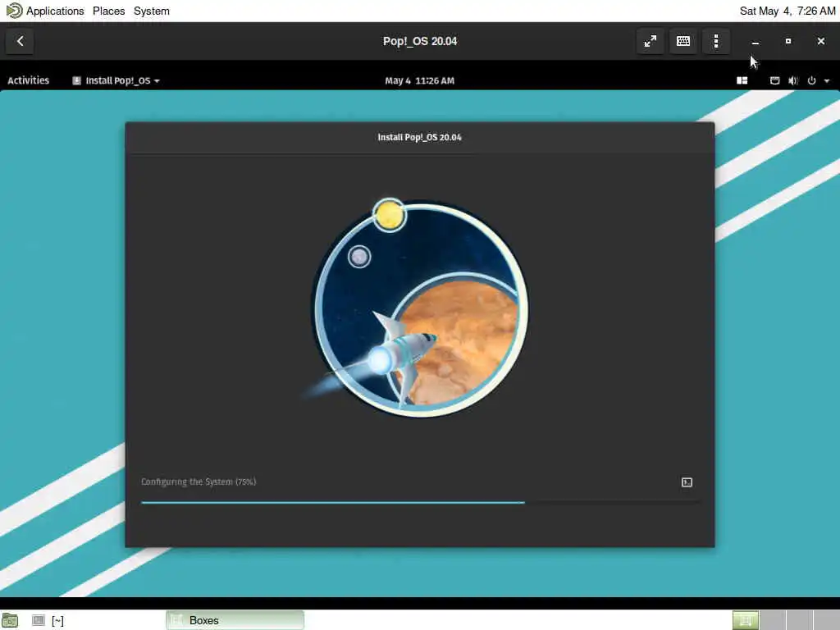The image size is (840, 630).
Task: Click the installation progress bar
Action: tap(420, 503)
